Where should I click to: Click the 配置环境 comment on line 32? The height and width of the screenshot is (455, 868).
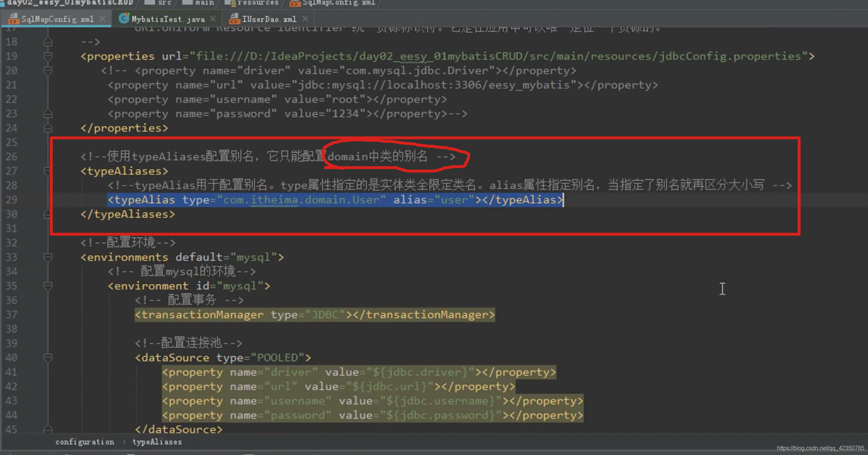click(128, 243)
